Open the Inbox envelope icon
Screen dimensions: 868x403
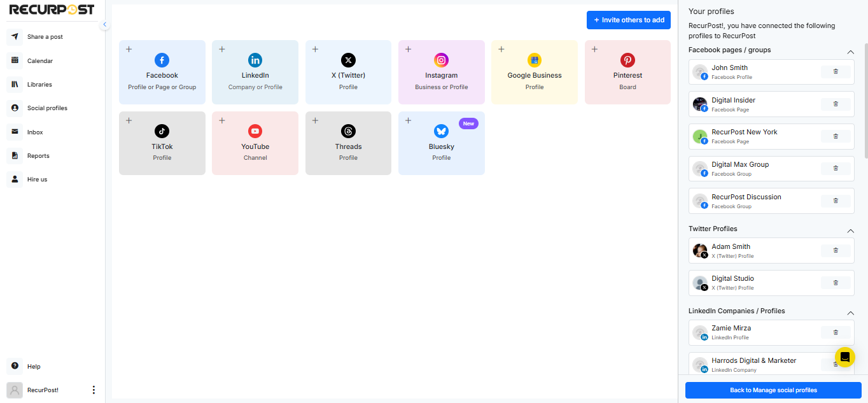[15, 132]
